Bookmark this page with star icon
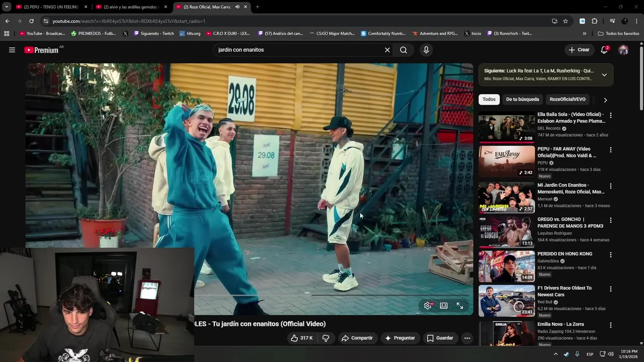 click(566, 21)
